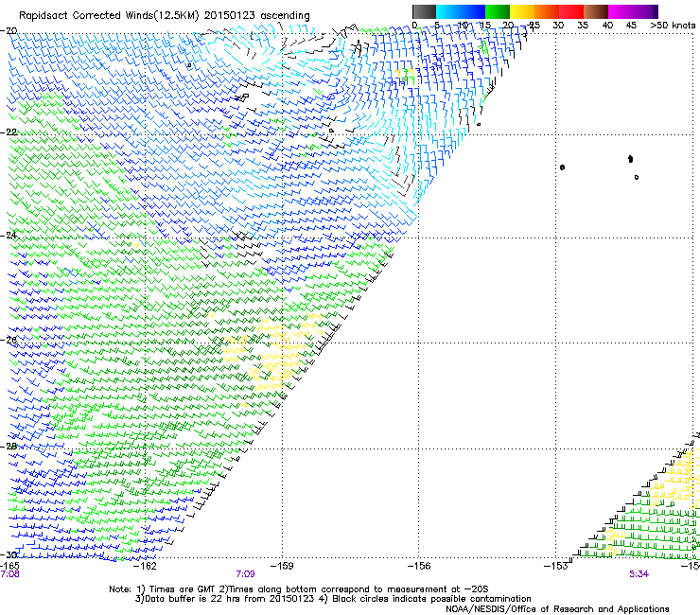Click the -156 longitude label

pos(419,566)
